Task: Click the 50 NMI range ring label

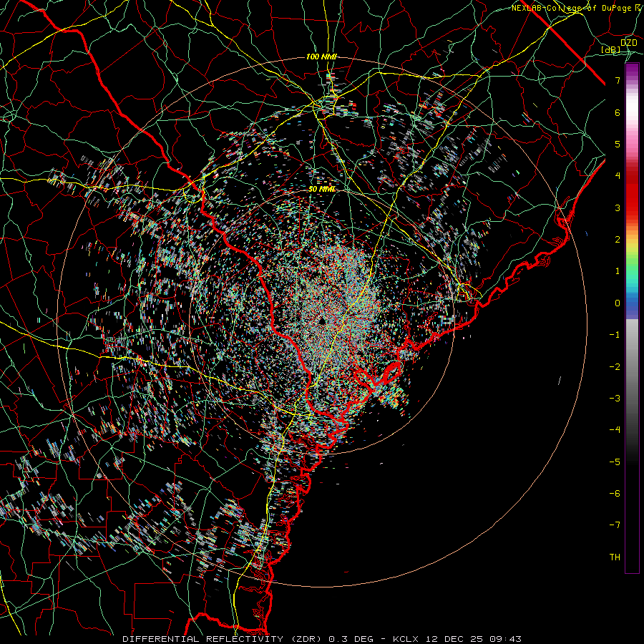Action: coord(322,190)
